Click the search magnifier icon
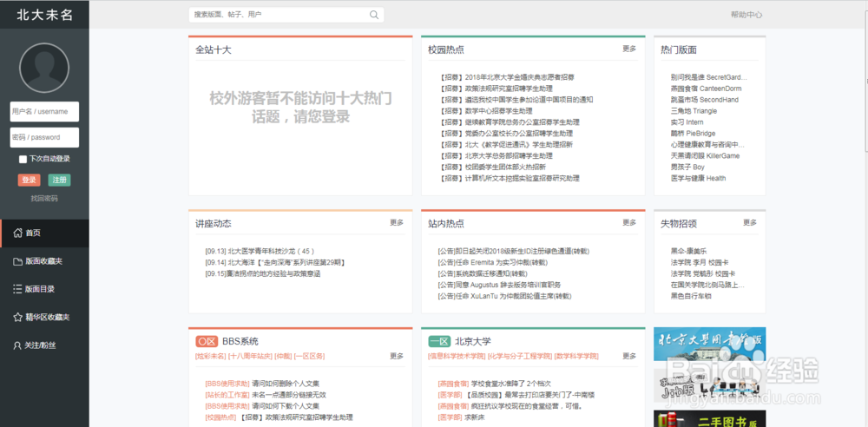The width and height of the screenshot is (868, 427). point(374,15)
